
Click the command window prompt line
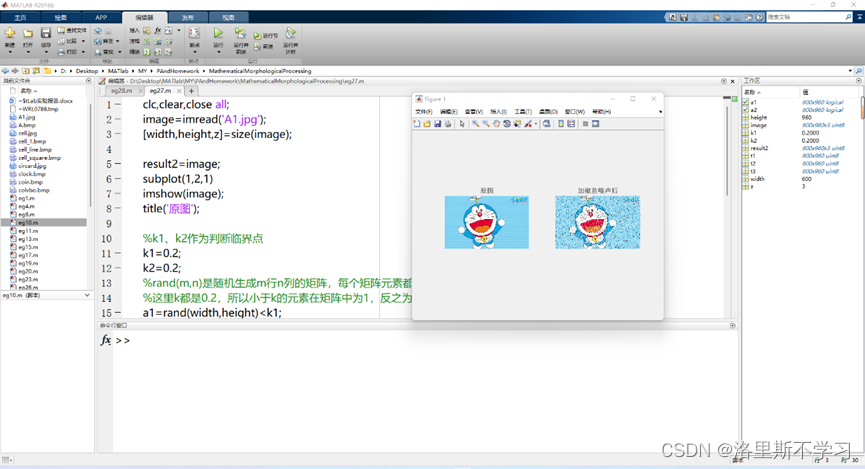pos(425,340)
